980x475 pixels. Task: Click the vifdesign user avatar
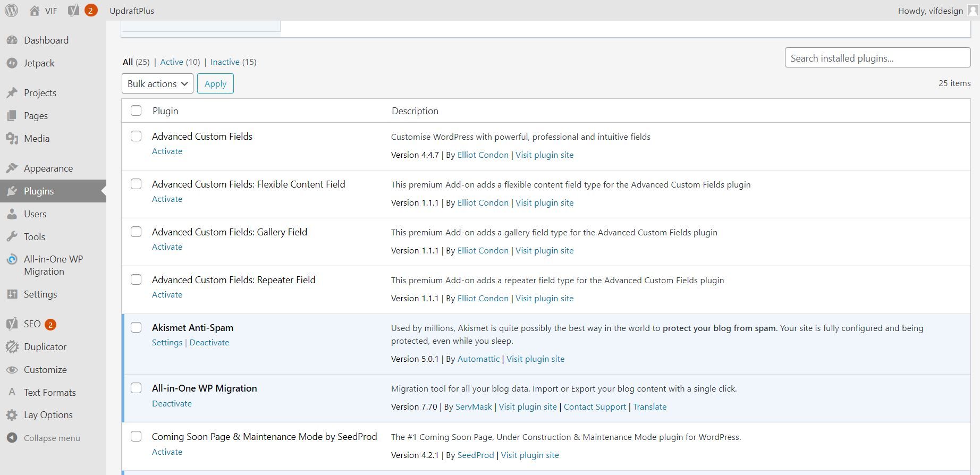(973, 11)
